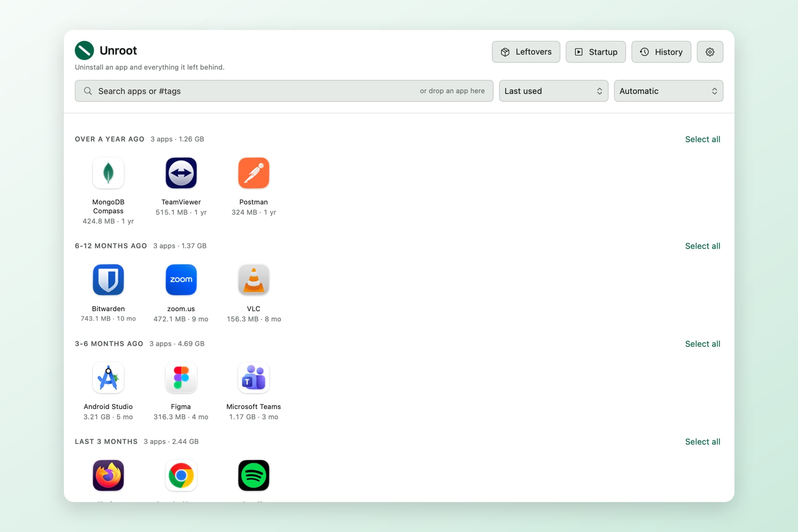Image resolution: width=798 pixels, height=532 pixels.
Task: Focus the Search apps or #tags field
Action: (284, 91)
